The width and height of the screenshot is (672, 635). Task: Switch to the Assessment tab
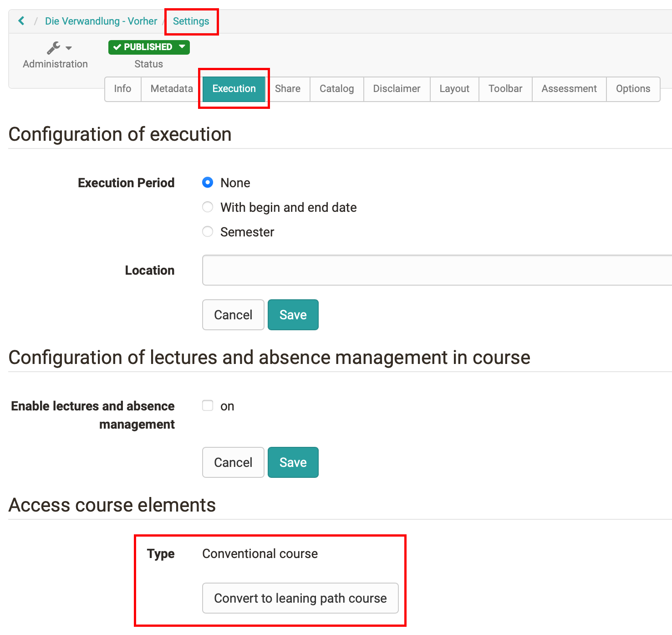[x=569, y=89]
